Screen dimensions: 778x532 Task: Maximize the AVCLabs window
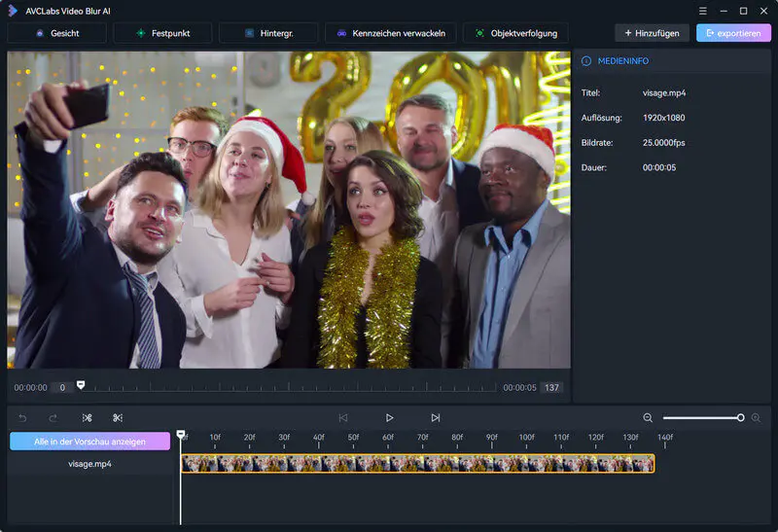pyautogui.click(x=743, y=11)
